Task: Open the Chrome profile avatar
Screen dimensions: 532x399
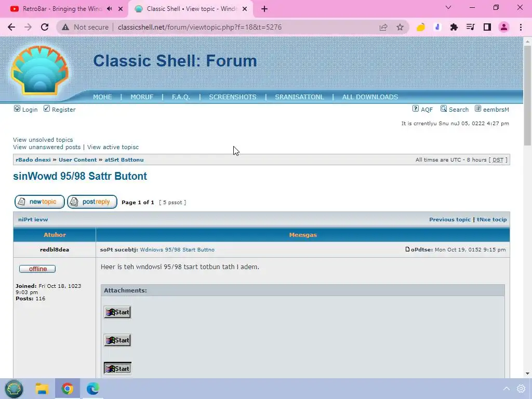Action: coord(504,27)
